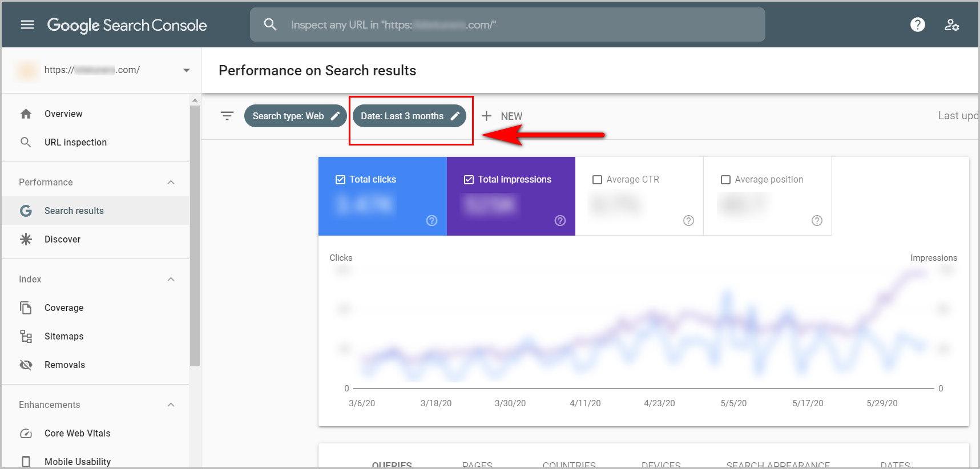Uncheck the Total impressions checkbox
Screen dimensions: 980x469
click(x=469, y=180)
